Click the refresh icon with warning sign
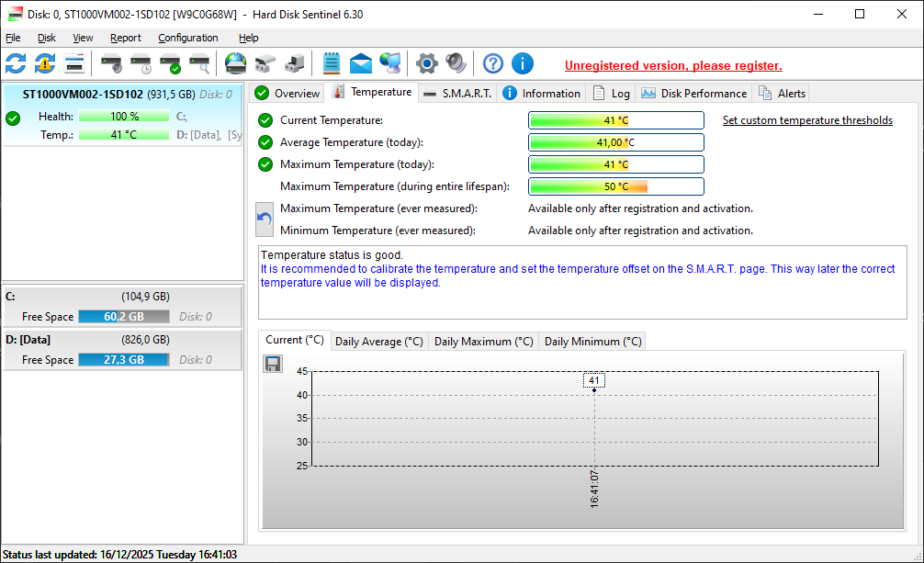 pyautogui.click(x=45, y=63)
